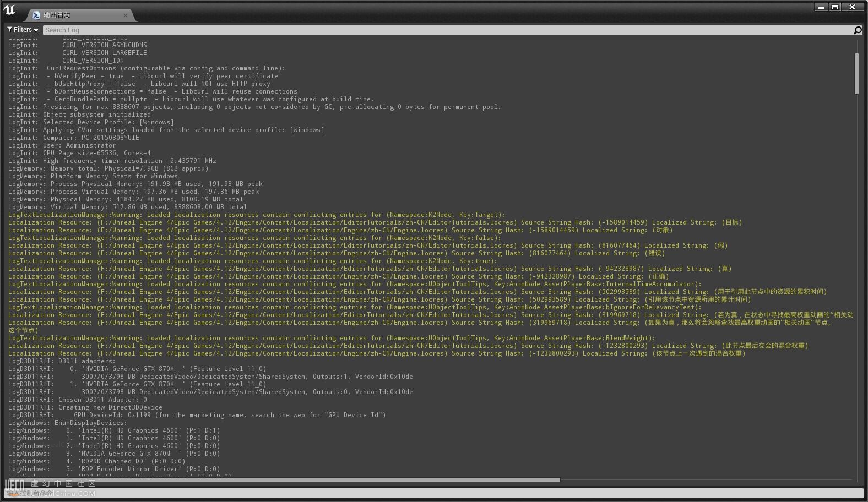
Task: Open the Filters dropdown
Action: [x=23, y=30]
